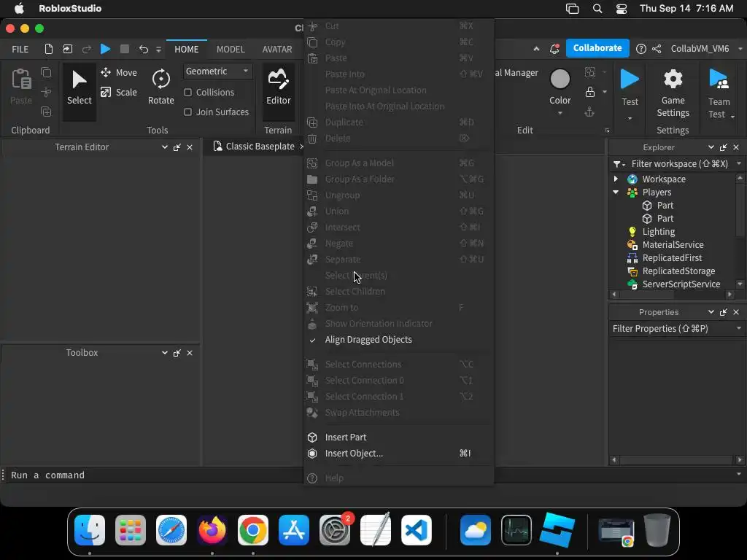Click the gray Color swatch circle
Image resolution: width=747 pixels, height=560 pixels.
[x=560, y=79]
